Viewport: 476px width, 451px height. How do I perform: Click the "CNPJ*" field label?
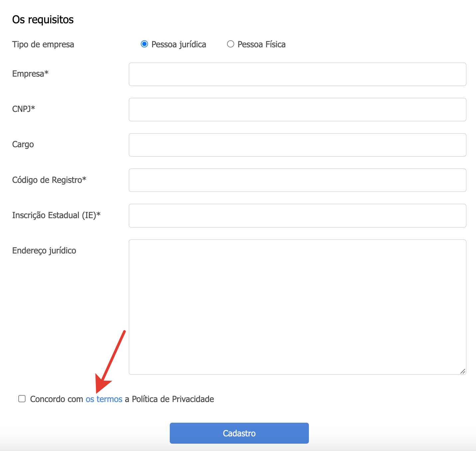[24, 109]
